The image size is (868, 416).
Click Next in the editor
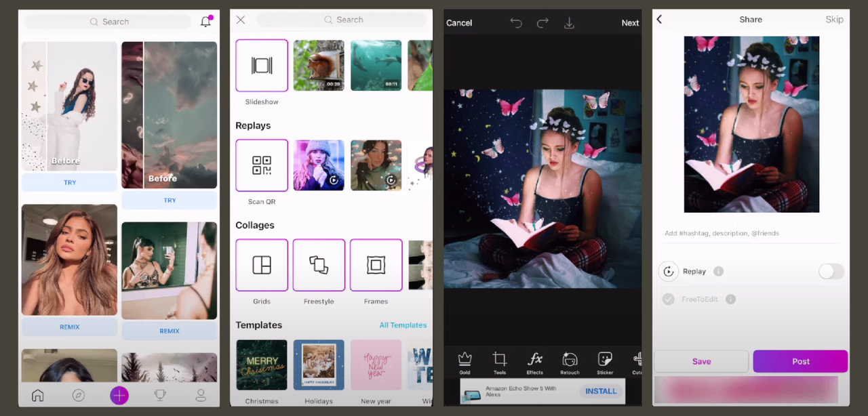630,23
